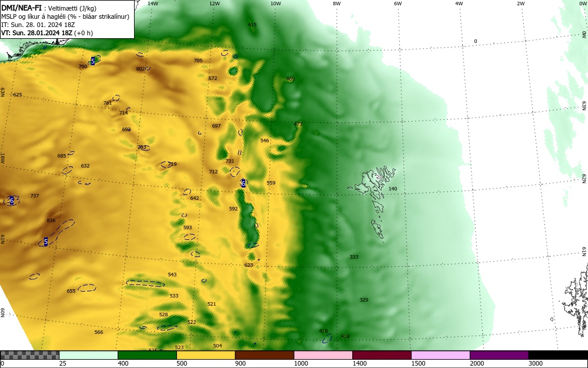Click the map value '521'
Screen dimensions: 588x368
[212, 304]
